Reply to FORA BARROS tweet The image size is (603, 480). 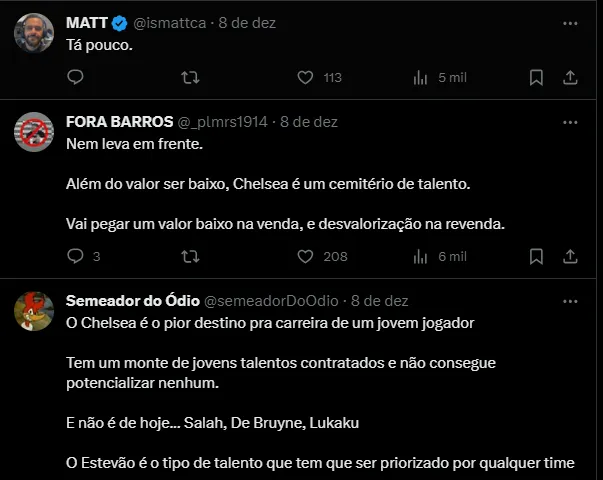(75, 256)
